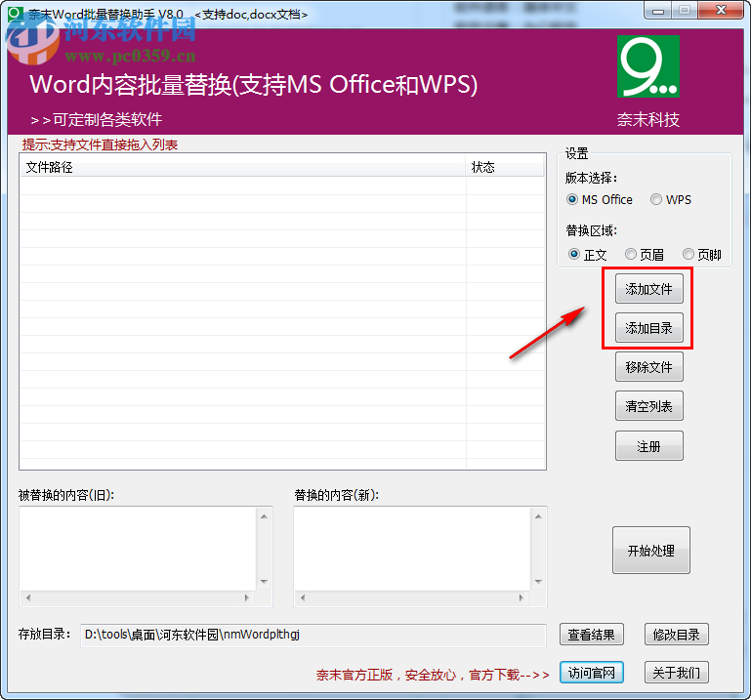Click the 奈末官方正版 red notice text
Screen dimensions: 751x700
click(432, 675)
